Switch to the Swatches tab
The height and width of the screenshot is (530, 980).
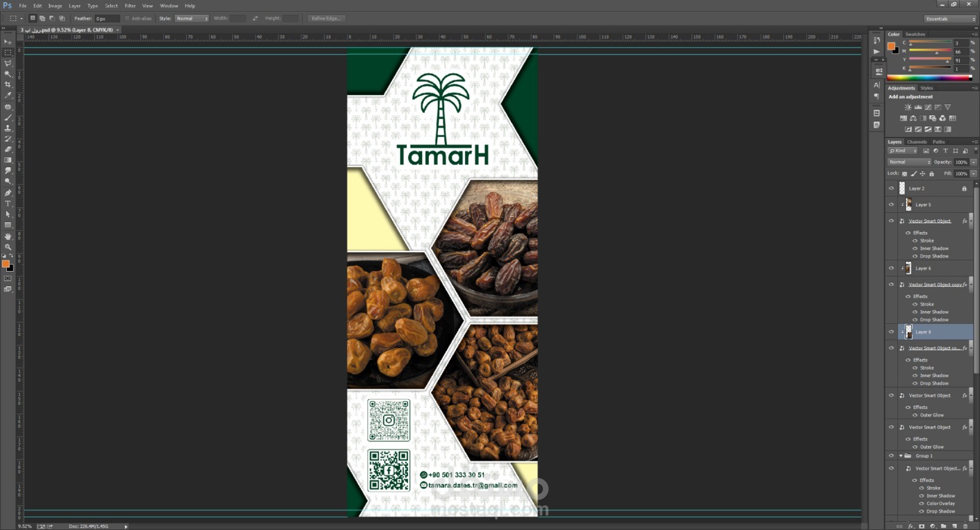pos(915,34)
